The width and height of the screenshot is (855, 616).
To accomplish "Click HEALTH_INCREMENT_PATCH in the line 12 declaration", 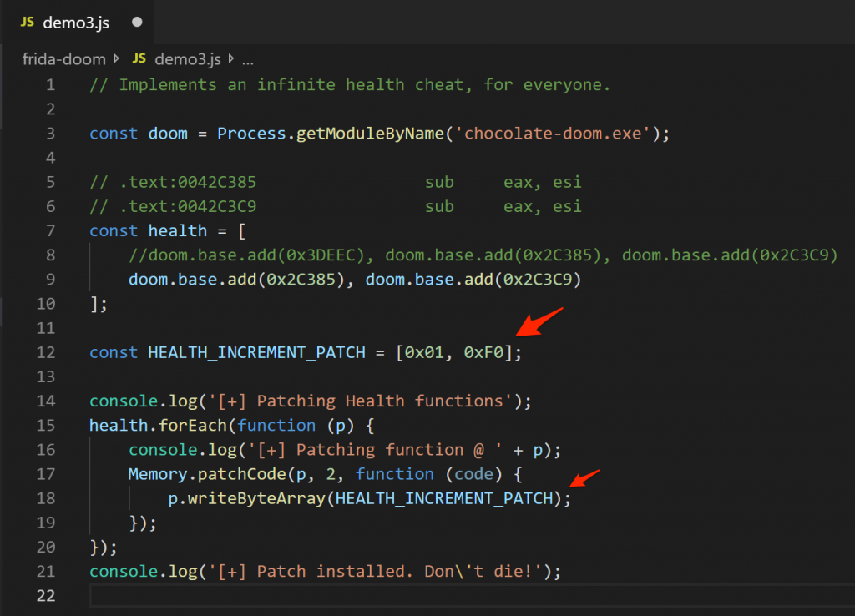I will (x=256, y=352).
